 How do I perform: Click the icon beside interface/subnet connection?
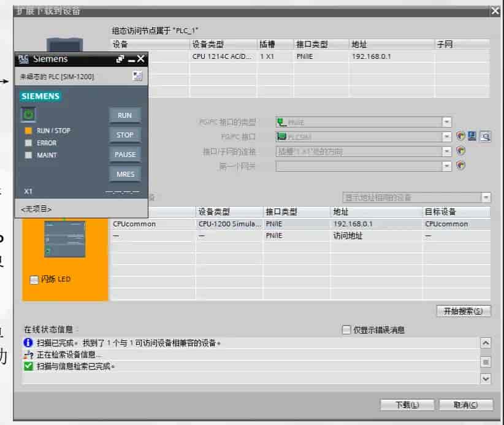point(460,150)
